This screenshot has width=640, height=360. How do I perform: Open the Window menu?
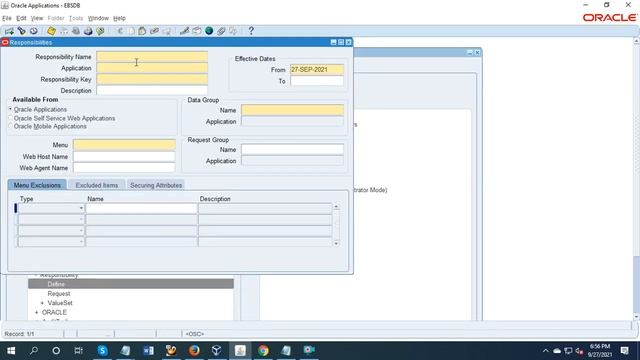98,18
